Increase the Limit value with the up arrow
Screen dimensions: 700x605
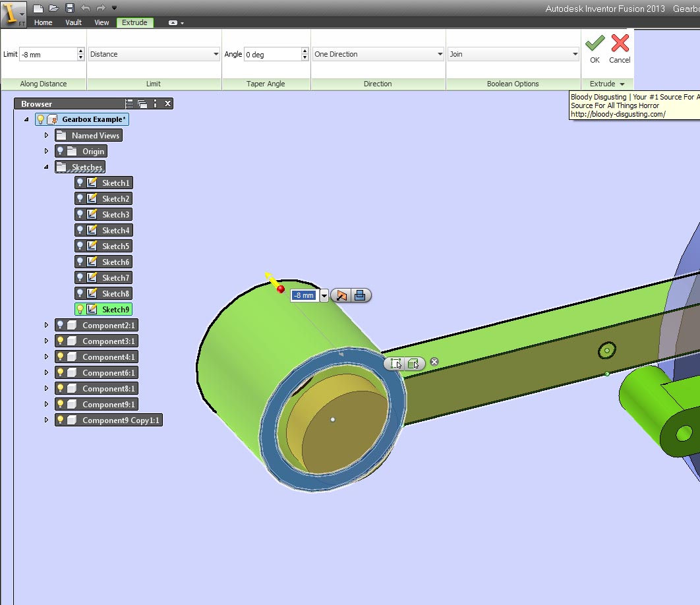click(81, 51)
